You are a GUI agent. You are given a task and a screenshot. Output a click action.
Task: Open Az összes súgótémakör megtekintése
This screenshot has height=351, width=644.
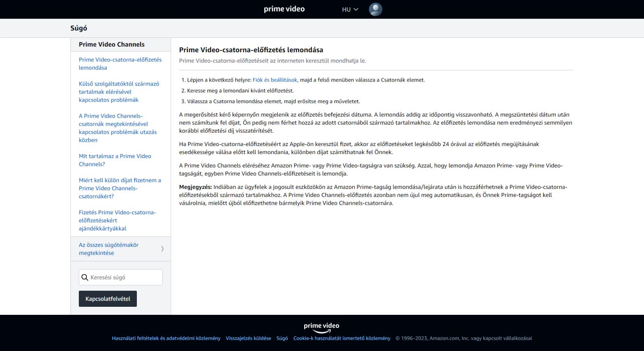click(x=109, y=249)
